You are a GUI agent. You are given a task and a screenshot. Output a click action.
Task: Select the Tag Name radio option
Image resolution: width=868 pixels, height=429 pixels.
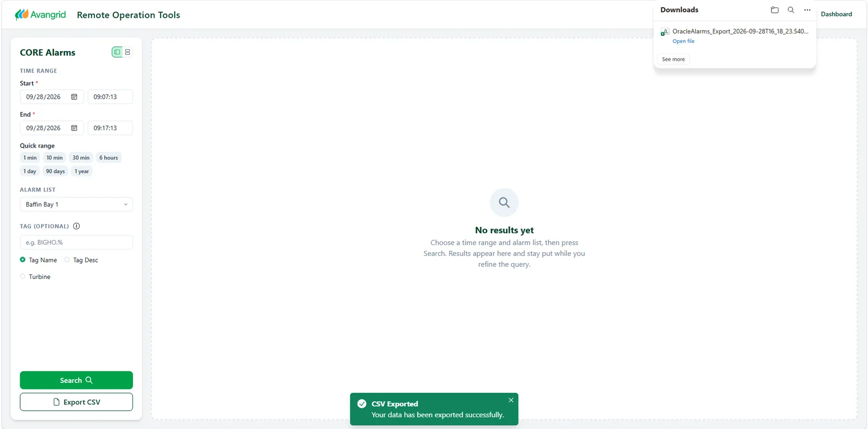pos(23,260)
